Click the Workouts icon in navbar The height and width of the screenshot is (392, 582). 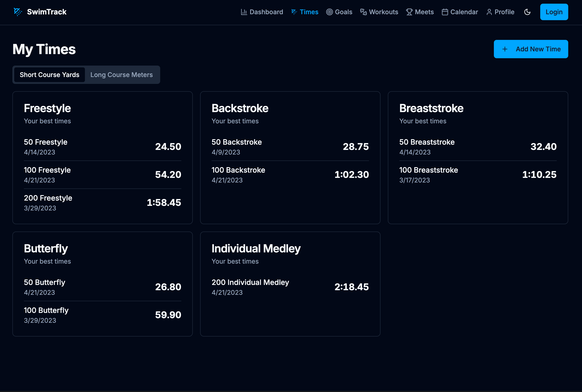(x=363, y=12)
